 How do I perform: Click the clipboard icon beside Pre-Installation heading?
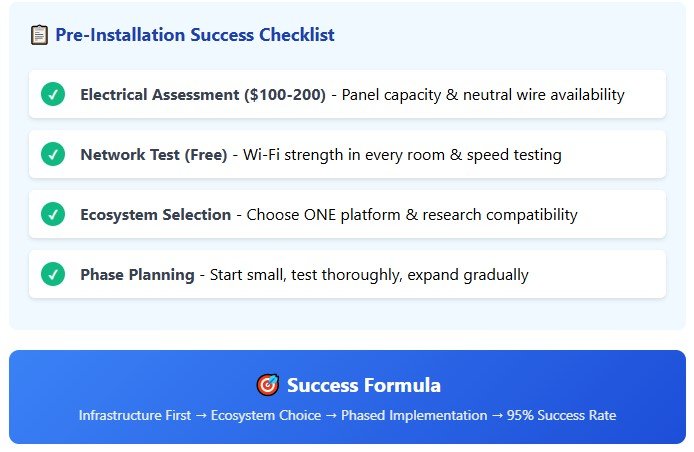(x=39, y=35)
